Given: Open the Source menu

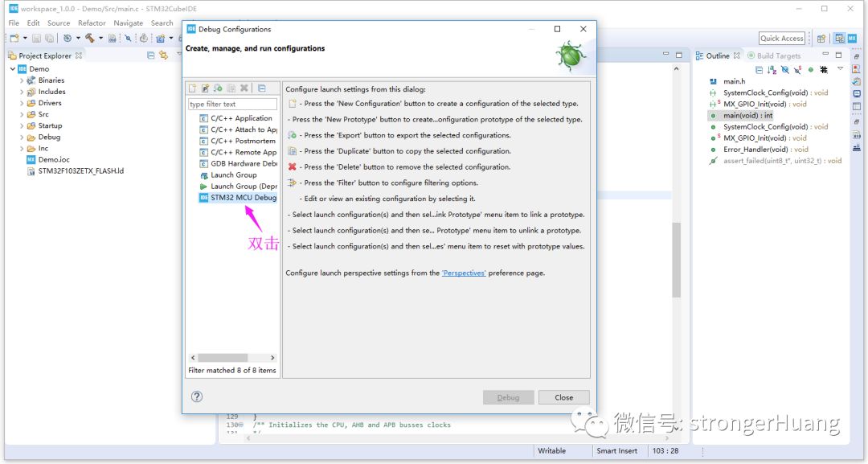Looking at the screenshot, I should pyautogui.click(x=59, y=23).
